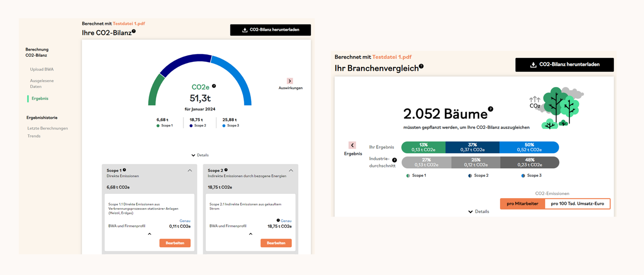Collapse the Scope 1 card chevron
The image size is (644, 275).
(x=190, y=171)
